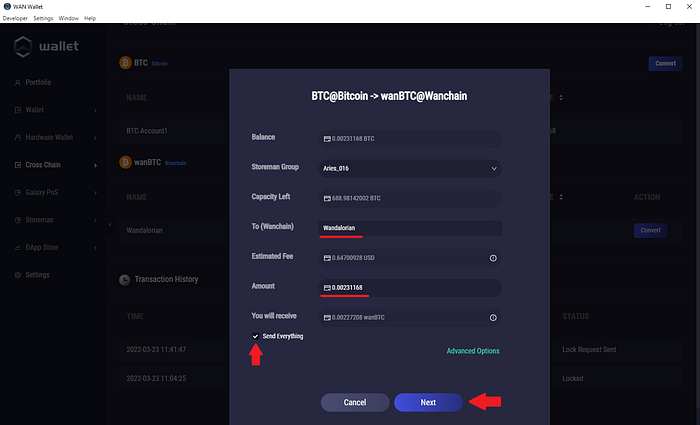Image resolution: width=700 pixels, height=425 pixels.
Task: Click the orange Bitcoin BTC logo icon
Action: (126, 63)
